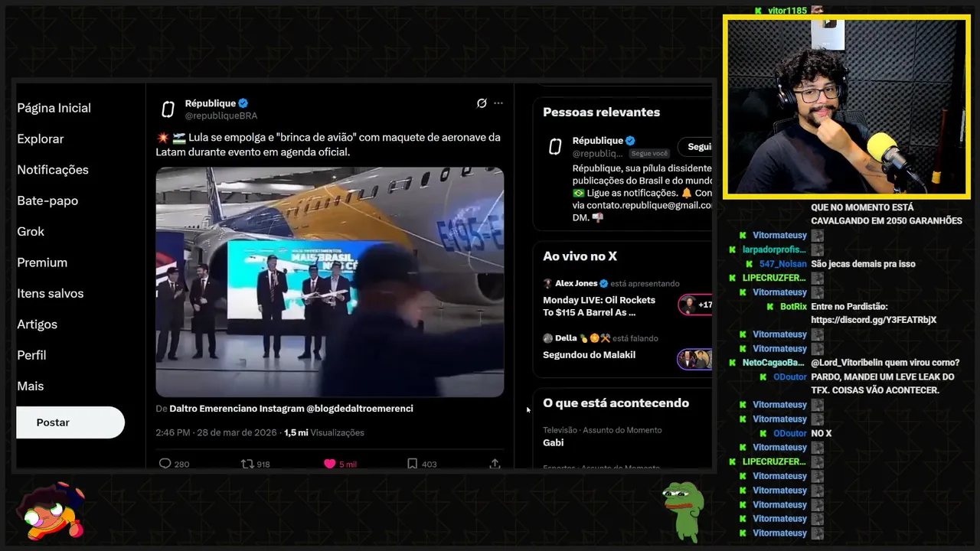Open the République profile avatar in tweet header
This screenshot has height=551, width=980.
(x=168, y=109)
